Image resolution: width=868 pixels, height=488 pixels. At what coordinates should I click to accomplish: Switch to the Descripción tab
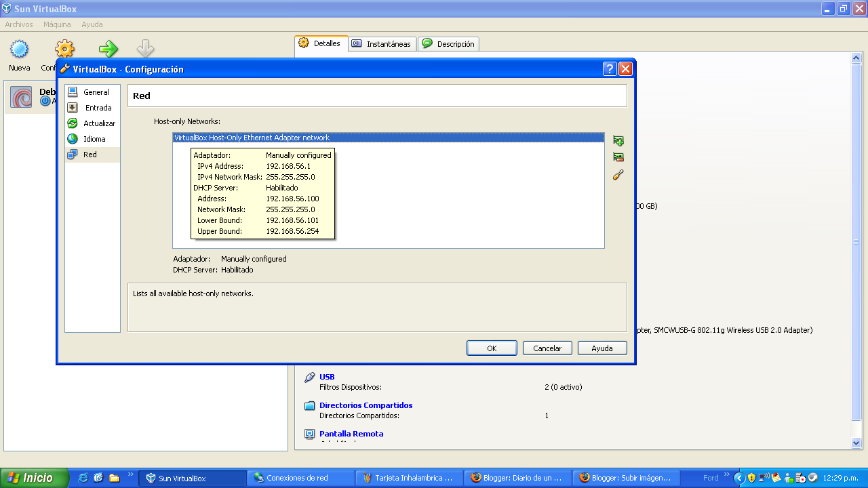pos(449,44)
